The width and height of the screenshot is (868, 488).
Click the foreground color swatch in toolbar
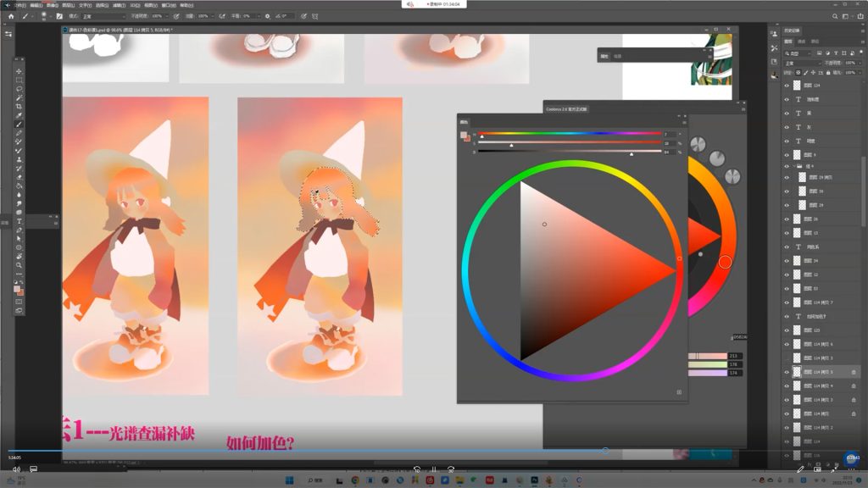click(17, 288)
